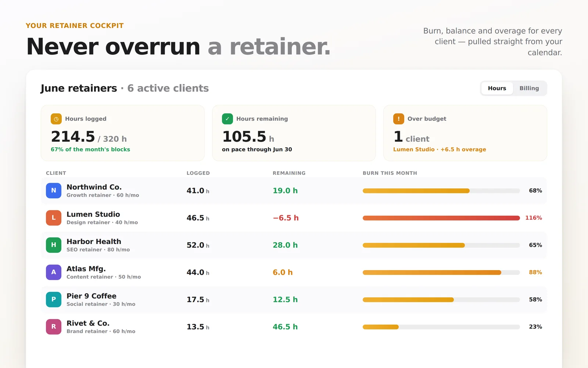The width and height of the screenshot is (588, 368).
Task: Open the Harbor Health client name
Action: (94, 241)
